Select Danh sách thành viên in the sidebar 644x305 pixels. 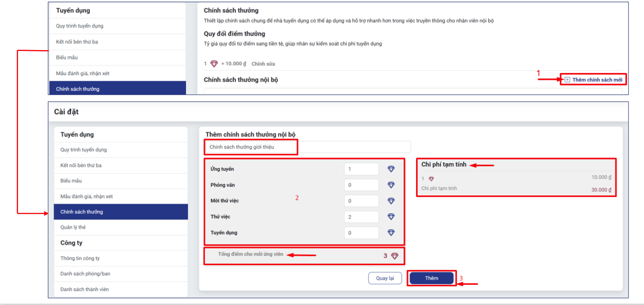coord(84,289)
